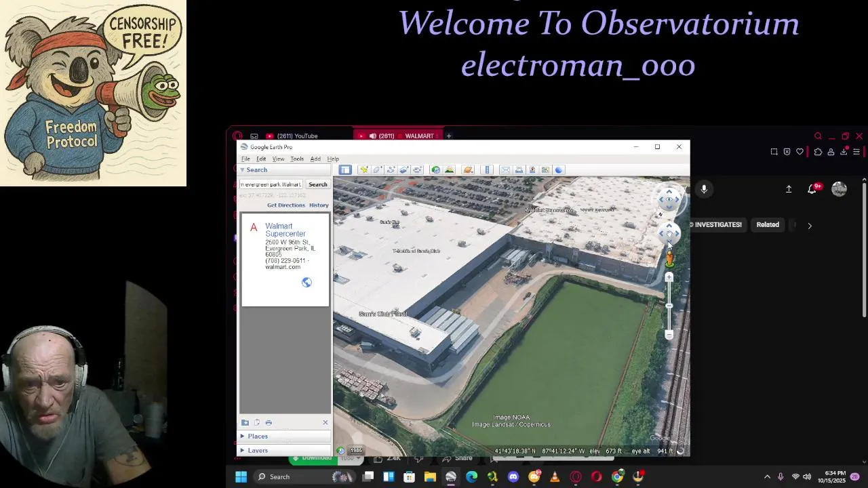Click browser extensions puzzle icon

(818, 152)
